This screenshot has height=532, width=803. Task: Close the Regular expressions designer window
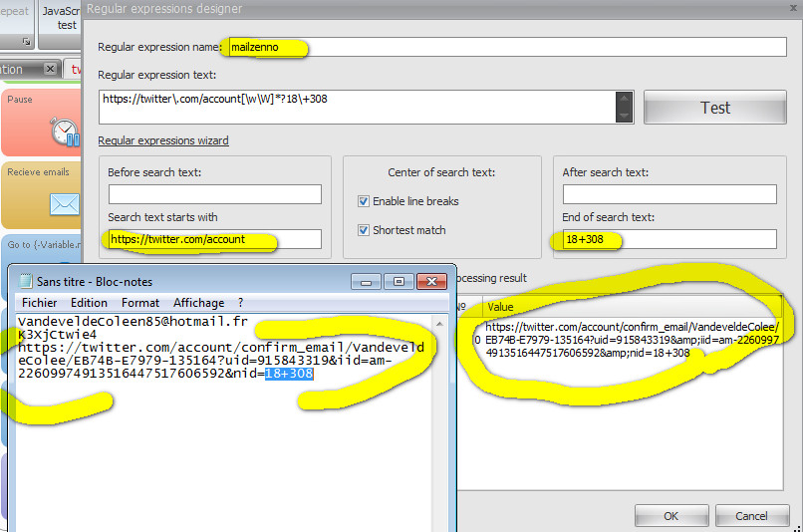click(793, 8)
